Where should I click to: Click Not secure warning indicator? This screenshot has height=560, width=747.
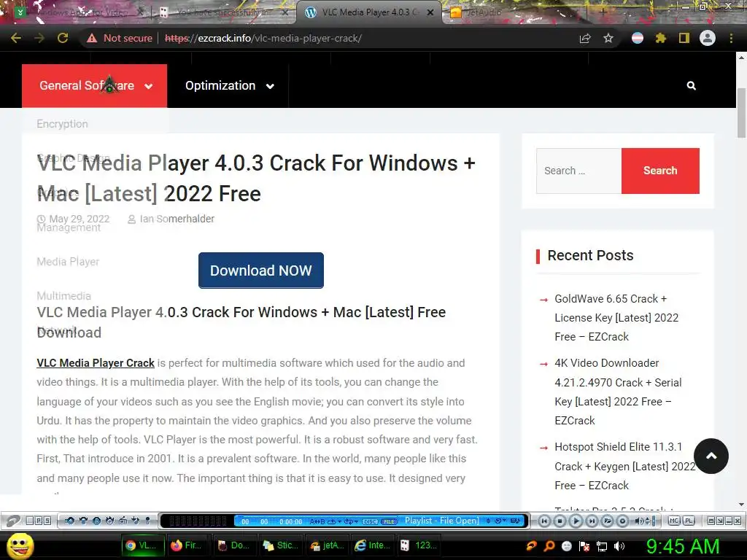pyautogui.click(x=119, y=38)
